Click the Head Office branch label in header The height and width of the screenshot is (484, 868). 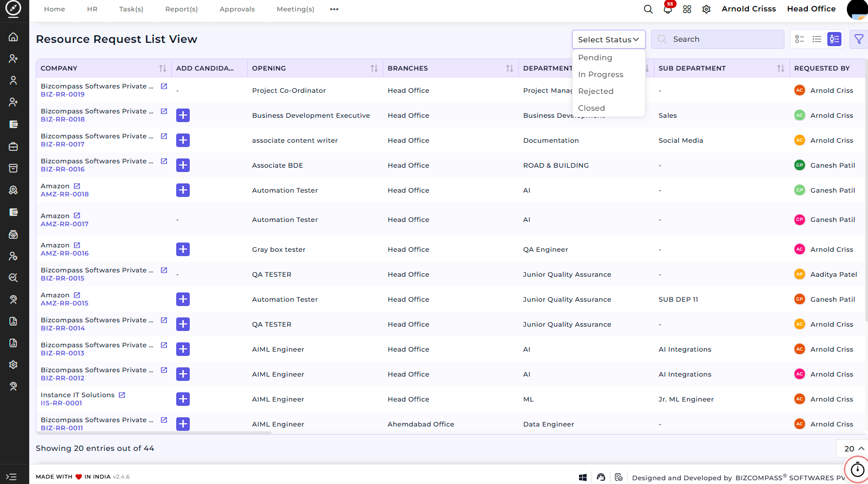(811, 9)
